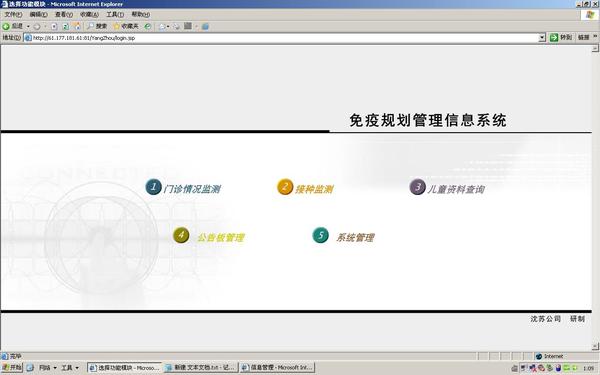The width and height of the screenshot is (600, 375).
Task: Switch to 新建 文本文档.txt taskbar window
Action: (201, 367)
